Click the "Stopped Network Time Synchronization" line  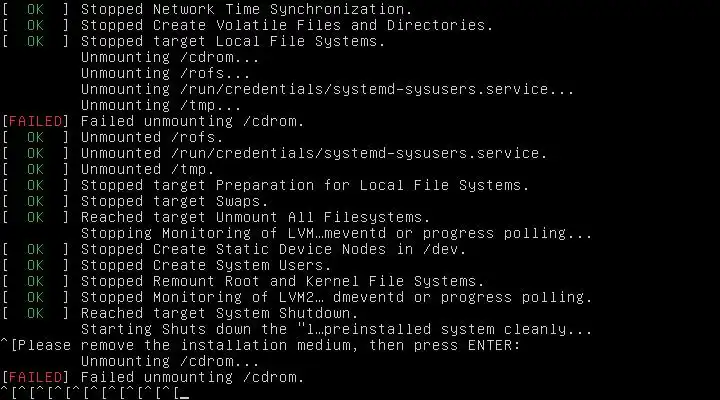coord(246,9)
